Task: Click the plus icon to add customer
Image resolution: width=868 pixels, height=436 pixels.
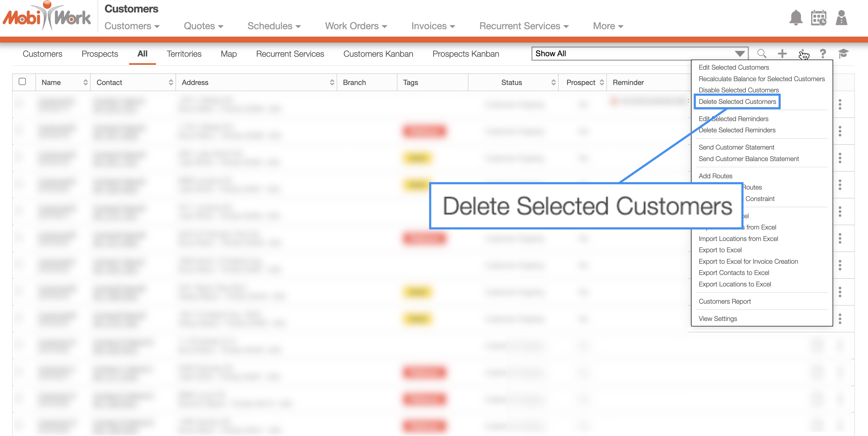Action: click(782, 54)
